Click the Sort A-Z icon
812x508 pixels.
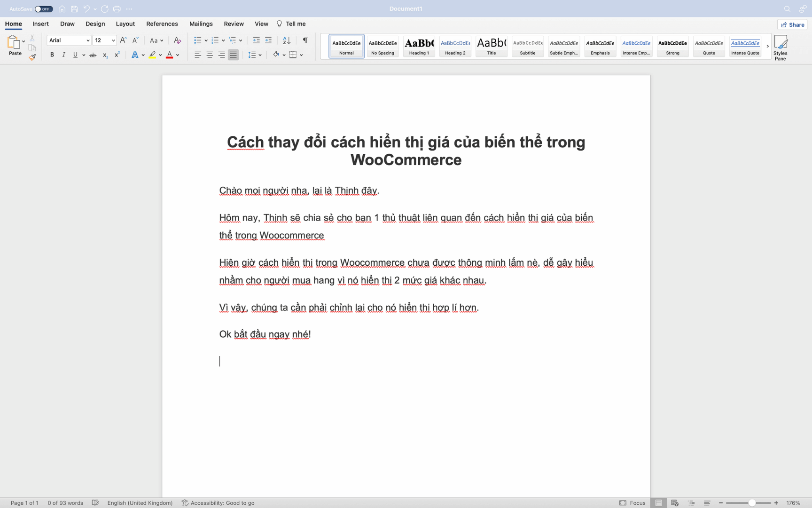(287, 40)
